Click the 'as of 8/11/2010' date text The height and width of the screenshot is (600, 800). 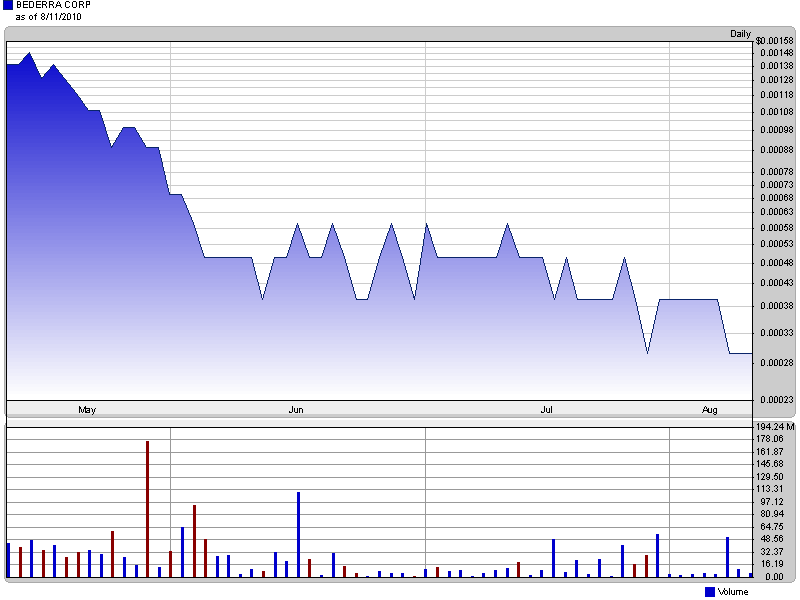(47, 17)
